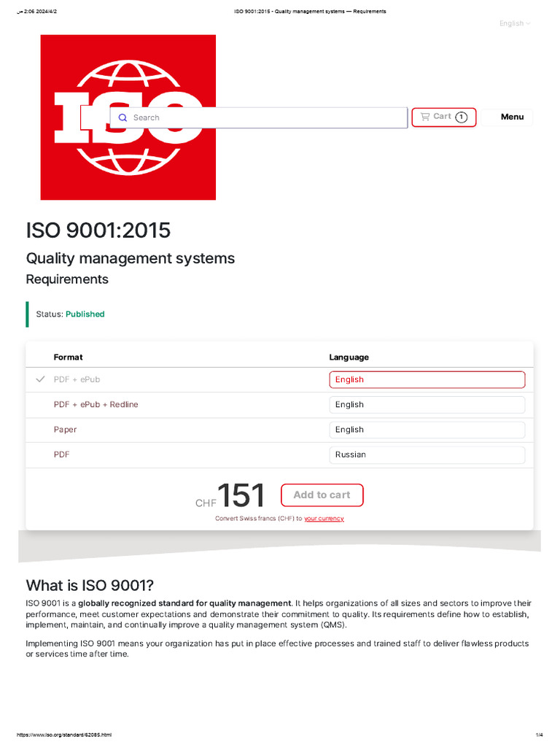Screen dimensions: 560x747
Task: Click the Add to cart button
Action: coord(322,495)
